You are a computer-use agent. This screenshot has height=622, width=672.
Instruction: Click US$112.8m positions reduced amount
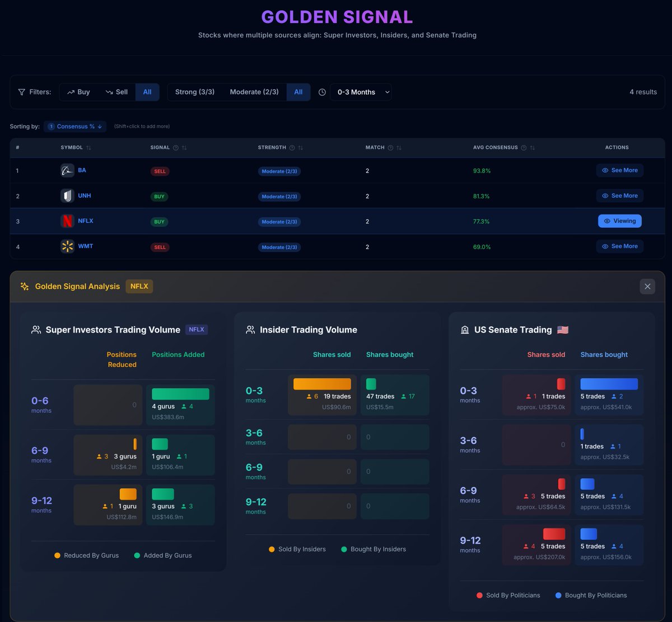point(122,517)
